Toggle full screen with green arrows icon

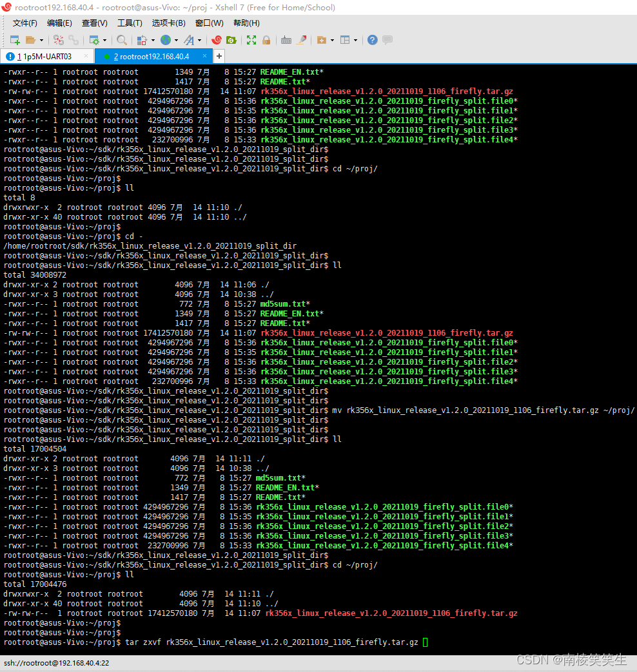(x=251, y=41)
